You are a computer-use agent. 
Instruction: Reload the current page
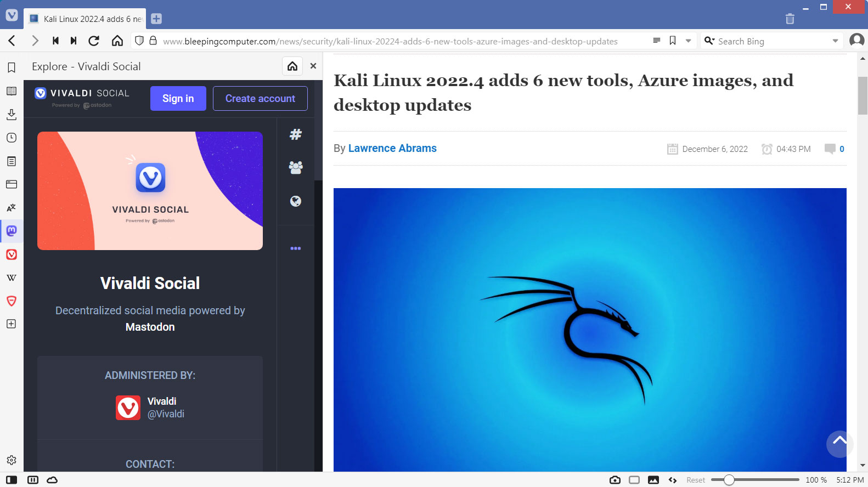coord(94,41)
